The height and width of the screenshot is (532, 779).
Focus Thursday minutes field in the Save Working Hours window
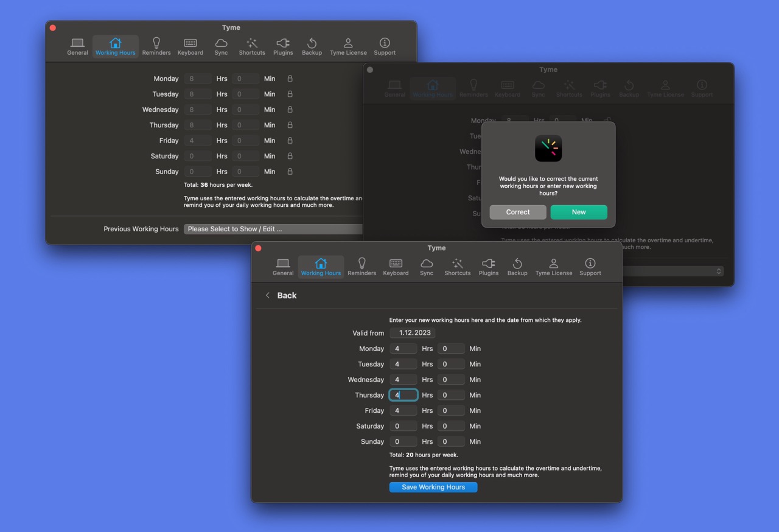tap(451, 395)
